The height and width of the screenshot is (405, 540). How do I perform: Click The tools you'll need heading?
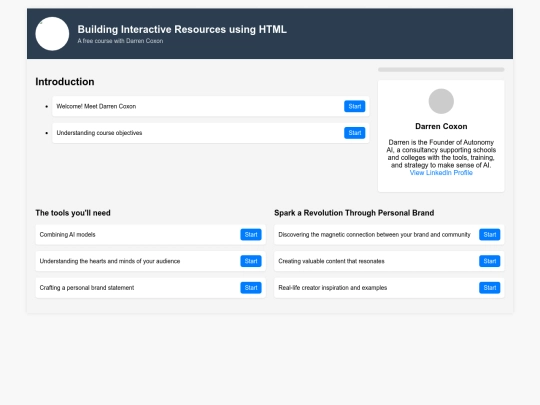click(x=73, y=213)
